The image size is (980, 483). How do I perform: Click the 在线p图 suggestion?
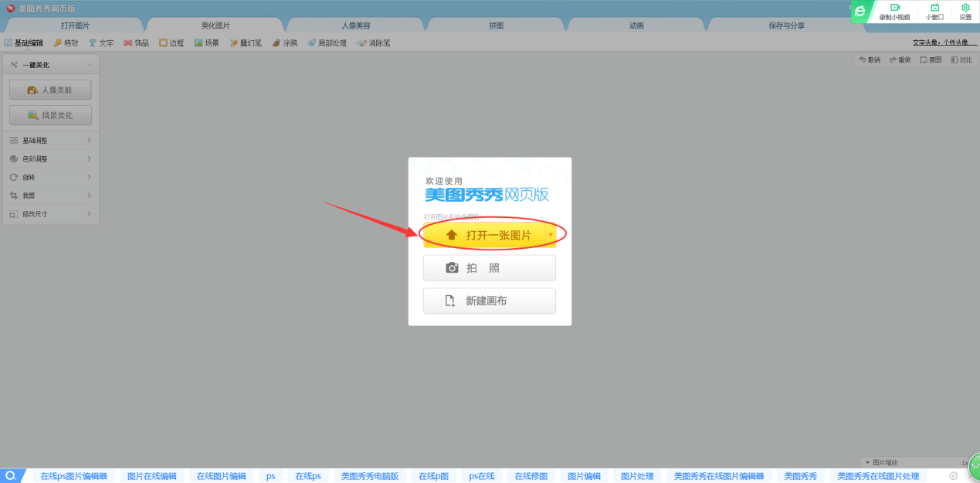pos(434,476)
